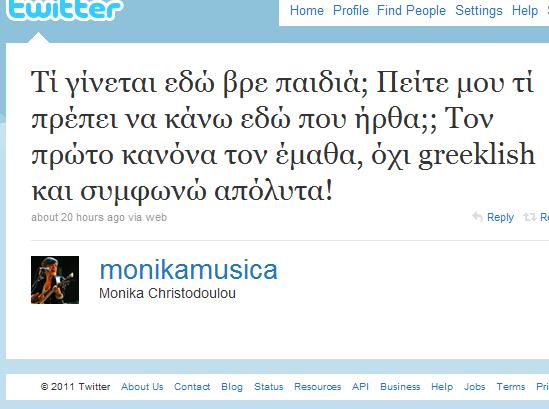Open the About Us footer link
Viewport: 549px width, 409px height.
142,387
